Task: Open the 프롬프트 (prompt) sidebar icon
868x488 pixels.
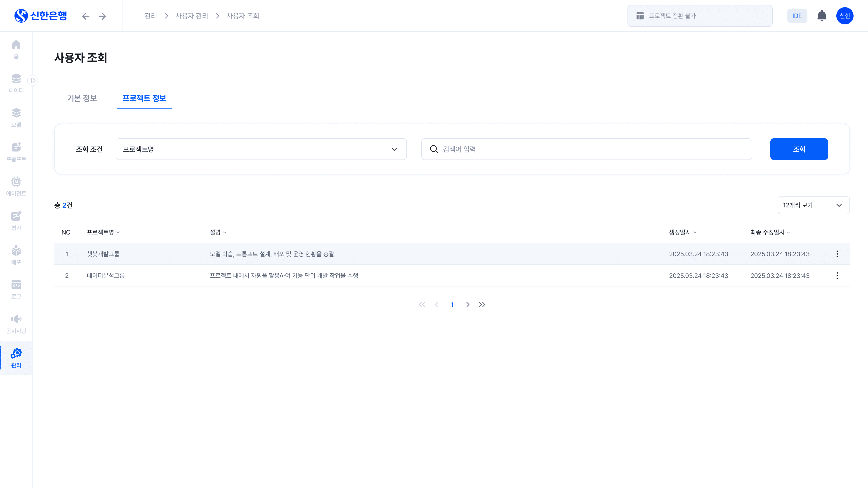Action: pyautogui.click(x=16, y=152)
